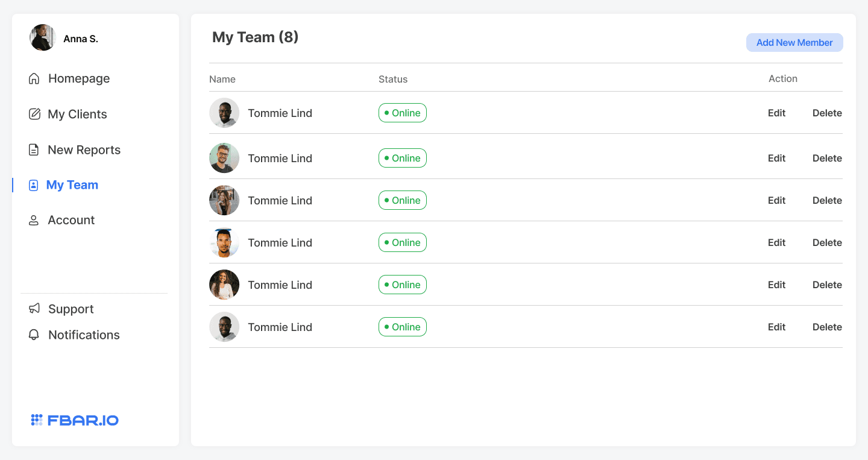
Task: Click the Homepage house icon
Action: (34, 78)
